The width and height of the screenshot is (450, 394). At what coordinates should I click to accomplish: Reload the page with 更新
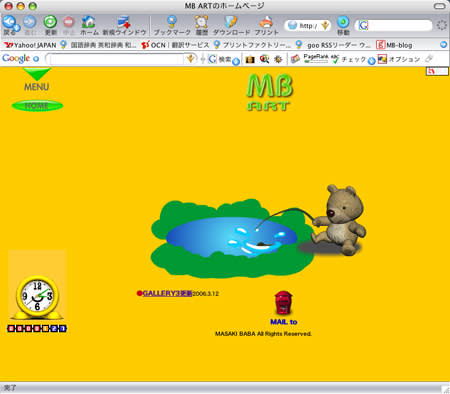tap(50, 25)
